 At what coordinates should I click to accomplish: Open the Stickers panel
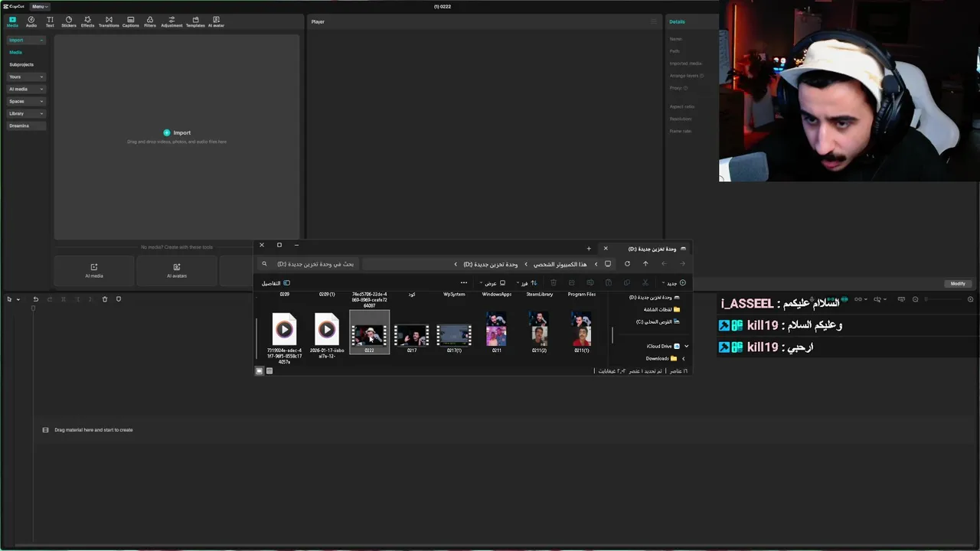click(x=69, y=21)
